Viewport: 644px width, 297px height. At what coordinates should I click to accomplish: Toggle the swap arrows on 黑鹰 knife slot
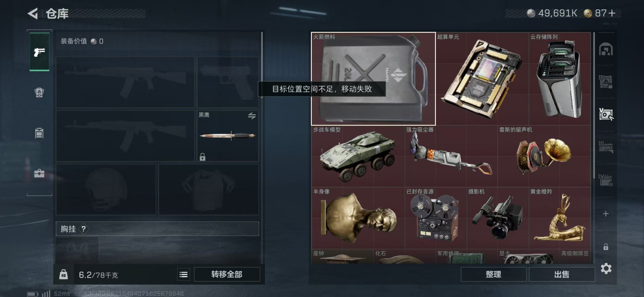click(x=252, y=116)
